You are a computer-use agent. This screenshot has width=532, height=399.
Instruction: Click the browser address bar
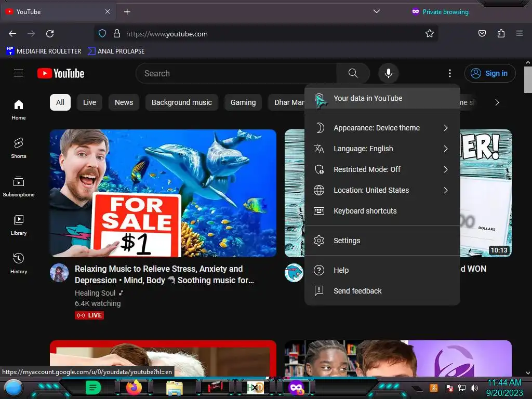[x=266, y=34]
